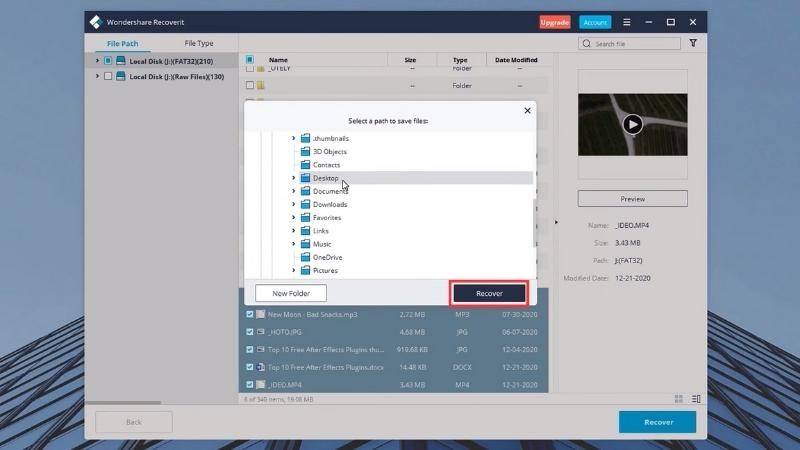
Task: Choose the OneDrive folder
Action: pyautogui.click(x=327, y=257)
